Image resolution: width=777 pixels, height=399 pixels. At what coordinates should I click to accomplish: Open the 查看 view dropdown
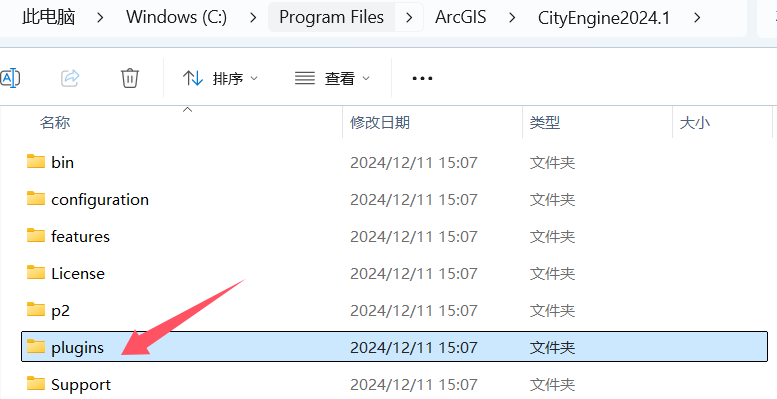pos(333,78)
